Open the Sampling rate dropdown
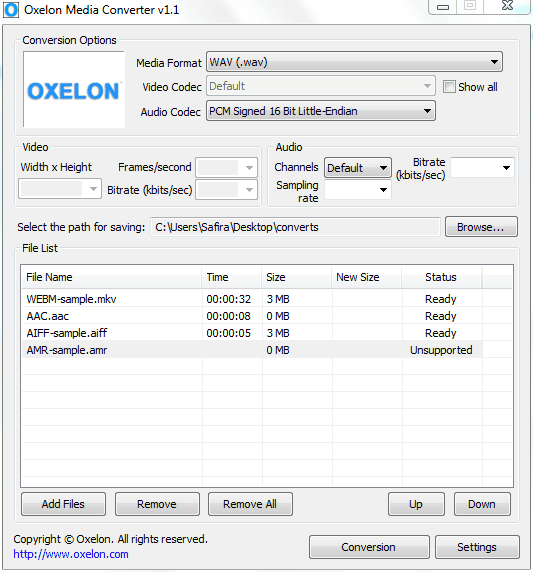 click(358, 190)
